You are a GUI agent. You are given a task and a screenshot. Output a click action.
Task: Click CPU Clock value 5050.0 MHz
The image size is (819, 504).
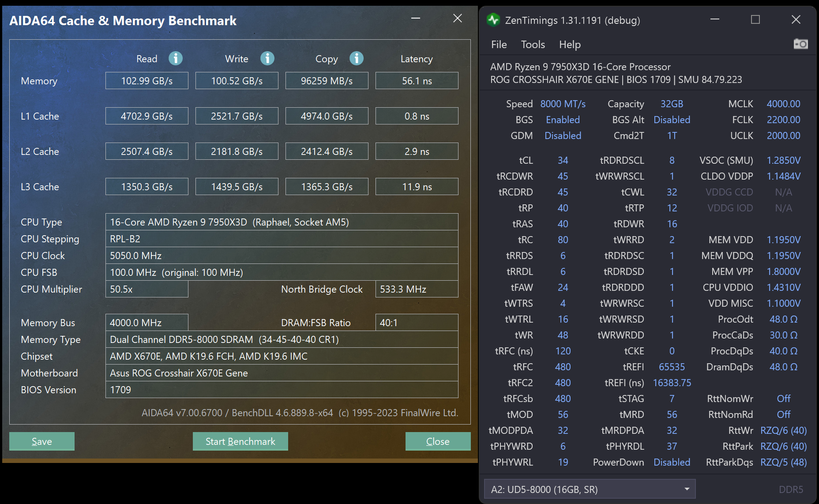click(282, 256)
